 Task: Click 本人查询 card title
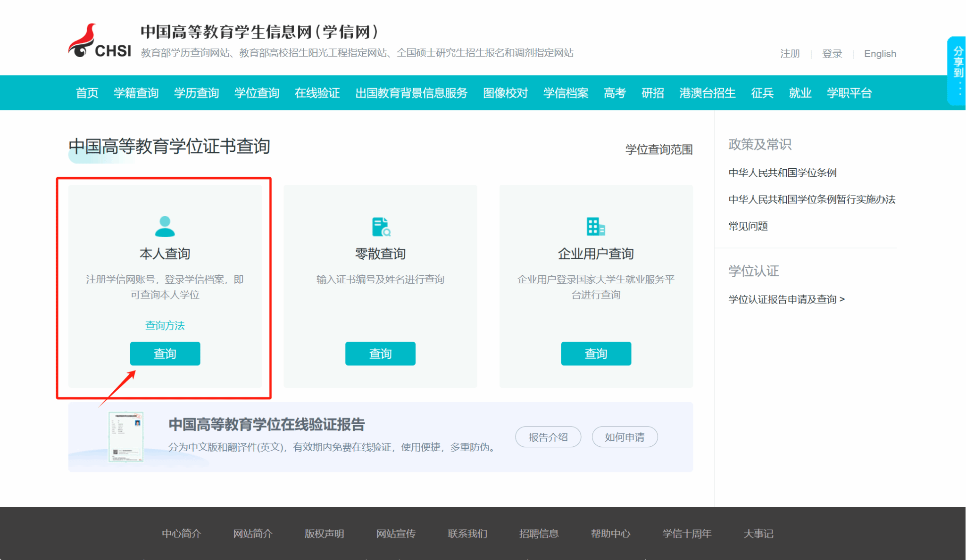tap(165, 254)
